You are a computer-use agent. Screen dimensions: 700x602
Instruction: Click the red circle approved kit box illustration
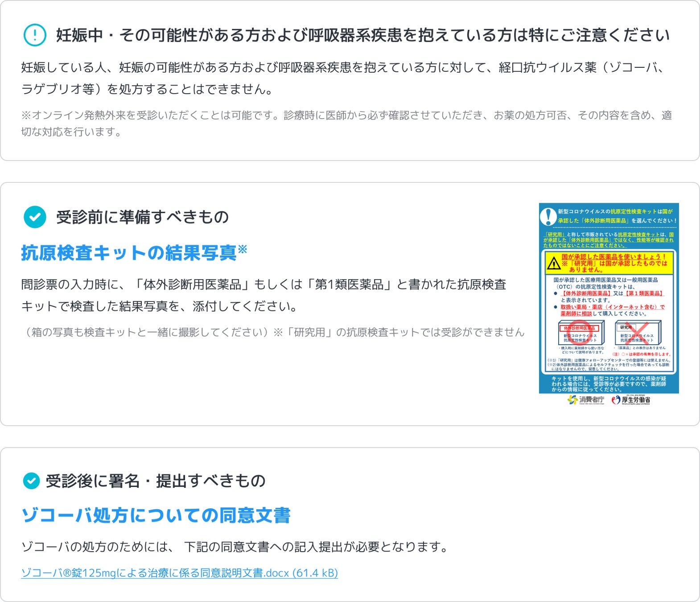[581, 333]
